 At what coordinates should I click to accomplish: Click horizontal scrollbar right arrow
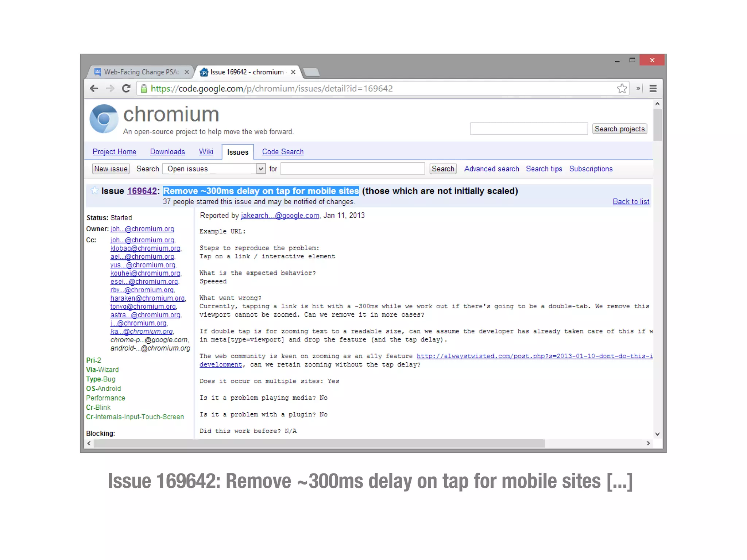click(648, 443)
